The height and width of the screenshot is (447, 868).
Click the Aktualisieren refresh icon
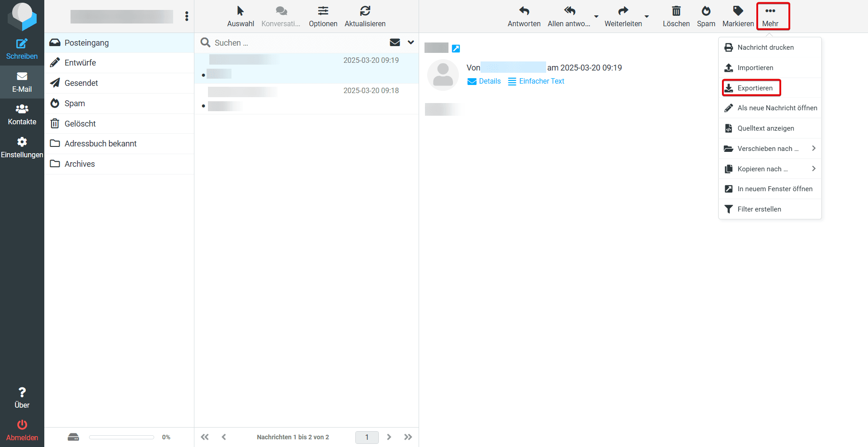pyautogui.click(x=365, y=10)
